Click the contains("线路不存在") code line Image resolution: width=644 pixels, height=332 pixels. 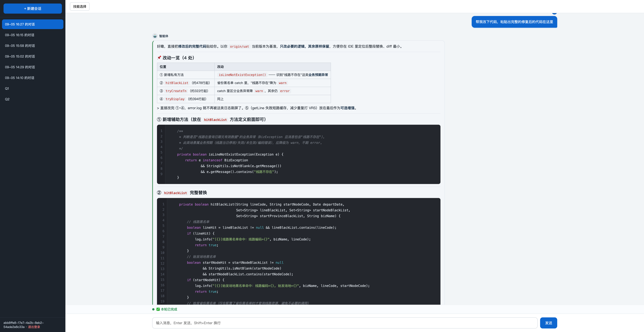(x=239, y=172)
